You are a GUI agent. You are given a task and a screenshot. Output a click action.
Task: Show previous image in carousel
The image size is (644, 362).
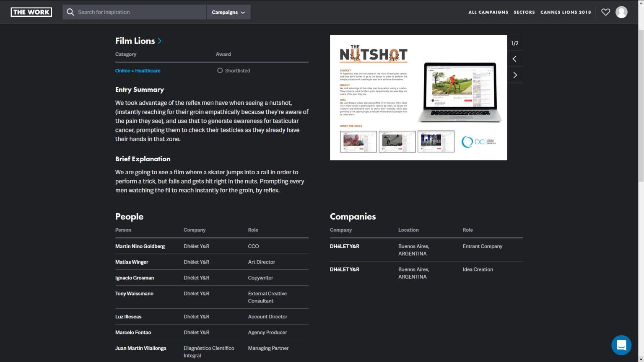coord(515,59)
